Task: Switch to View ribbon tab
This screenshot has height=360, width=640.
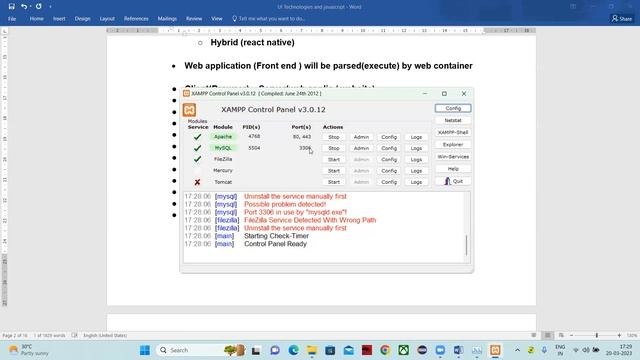Action: pyautogui.click(x=217, y=19)
